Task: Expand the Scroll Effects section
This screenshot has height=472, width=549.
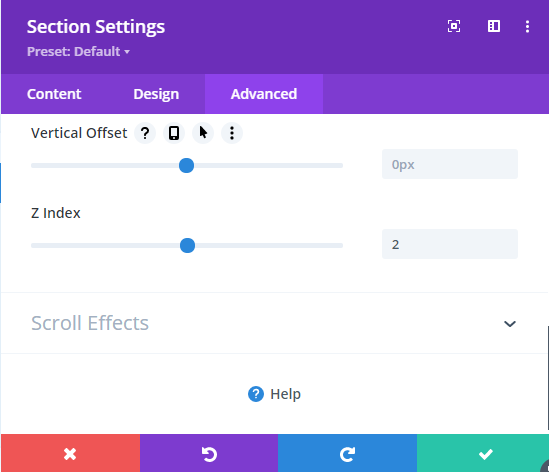Action: point(274,323)
